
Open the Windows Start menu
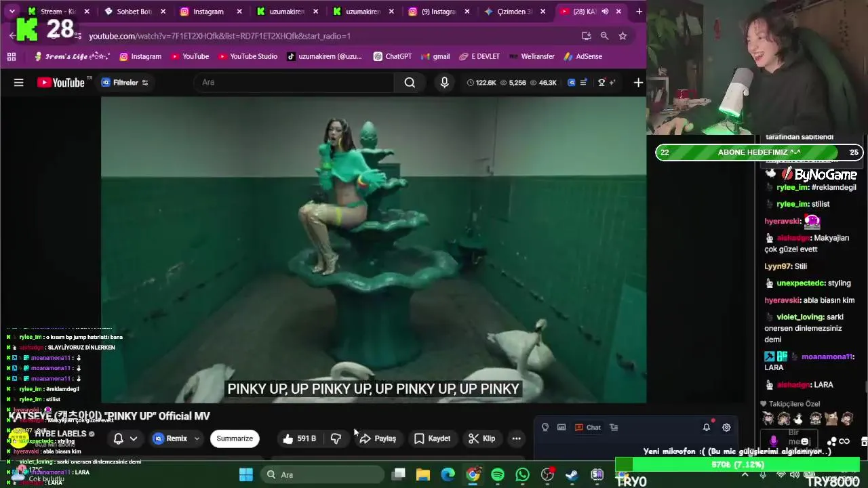[245, 474]
